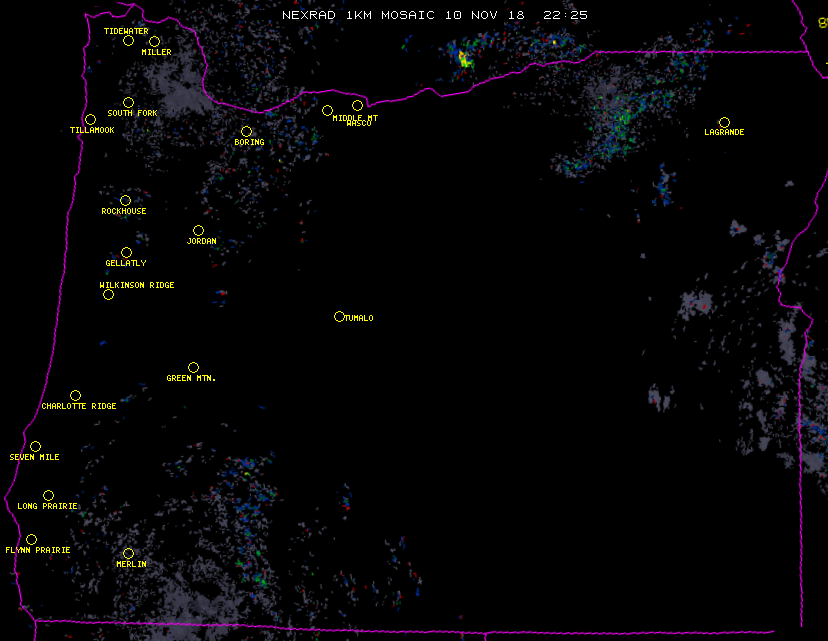Click the Boring station circle marker
This screenshot has width=828, height=641.
246,132
